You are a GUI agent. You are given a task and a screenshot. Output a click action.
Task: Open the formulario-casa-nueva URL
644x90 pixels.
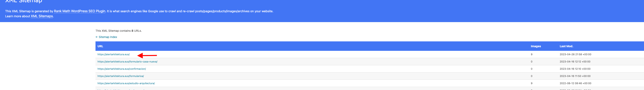click(x=128, y=61)
